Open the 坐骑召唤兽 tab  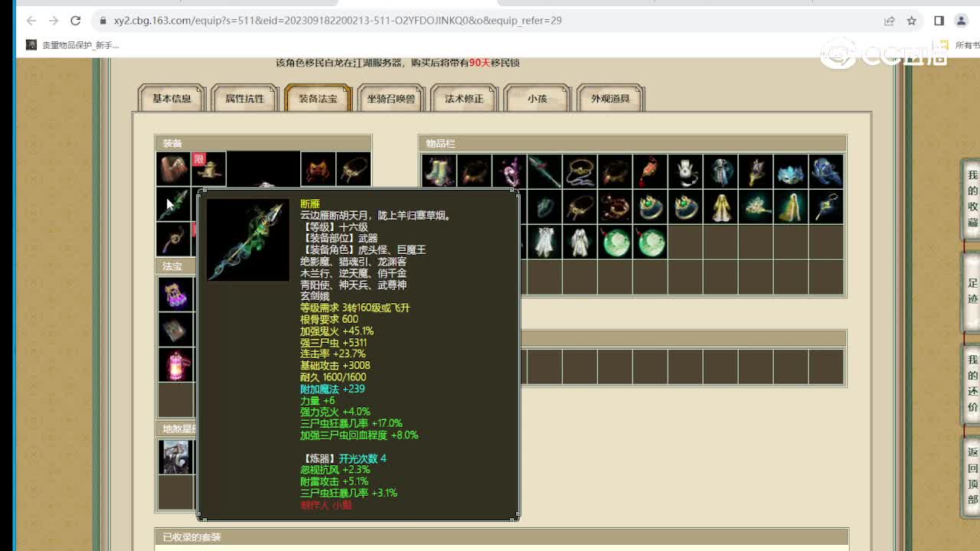(390, 99)
